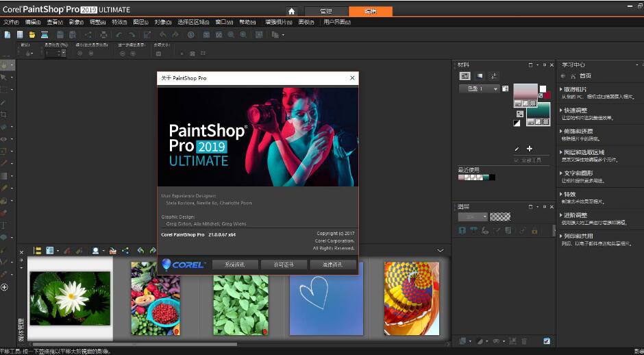The image size is (644, 355).
Task: Create a new image with toolbar icon
Action: pos(8,35)
